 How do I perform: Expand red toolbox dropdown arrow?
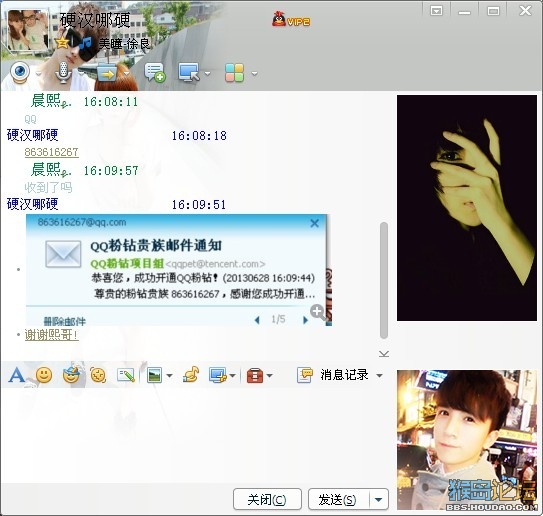(270, 376)
